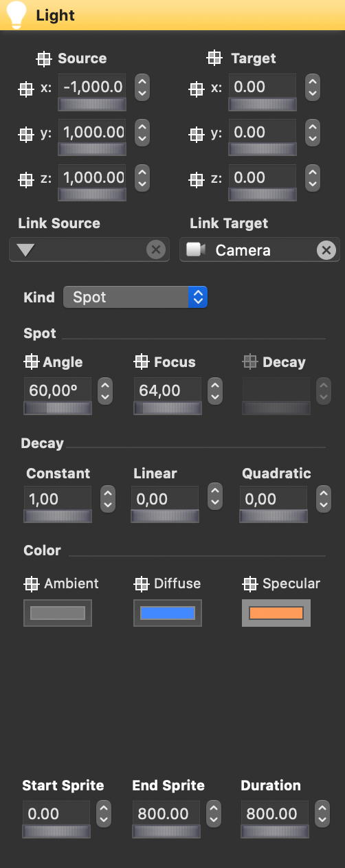Click the keyframe icon beside Specular
Image resolution: width=345 pixels, height=868 pixels.
[250, 584]
